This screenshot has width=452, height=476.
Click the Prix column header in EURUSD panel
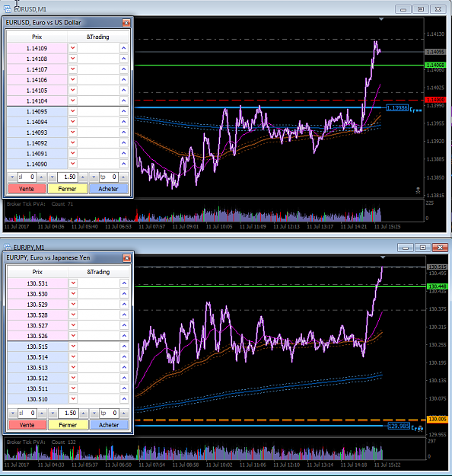pos(37,37)
